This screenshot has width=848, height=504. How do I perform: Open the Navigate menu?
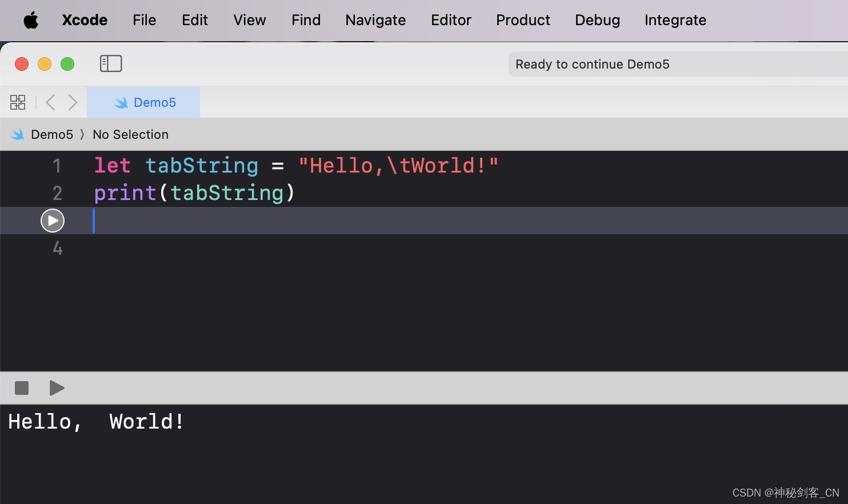375,20
